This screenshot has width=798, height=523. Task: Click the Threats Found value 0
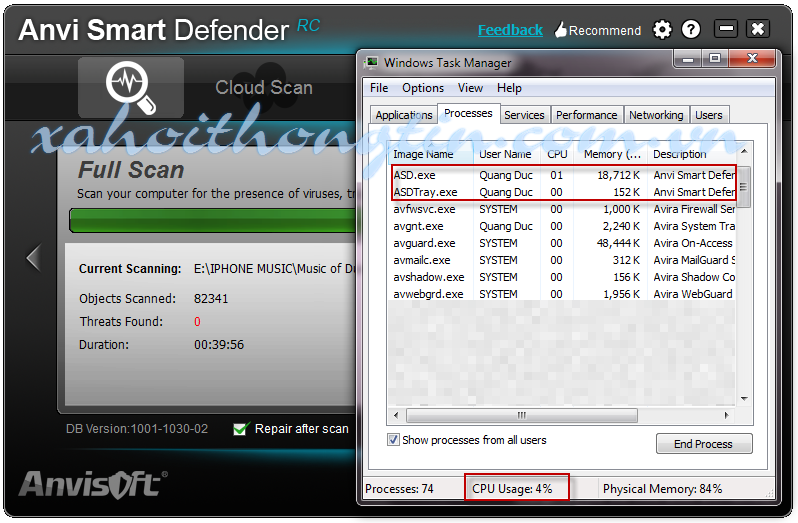(197, 322)
